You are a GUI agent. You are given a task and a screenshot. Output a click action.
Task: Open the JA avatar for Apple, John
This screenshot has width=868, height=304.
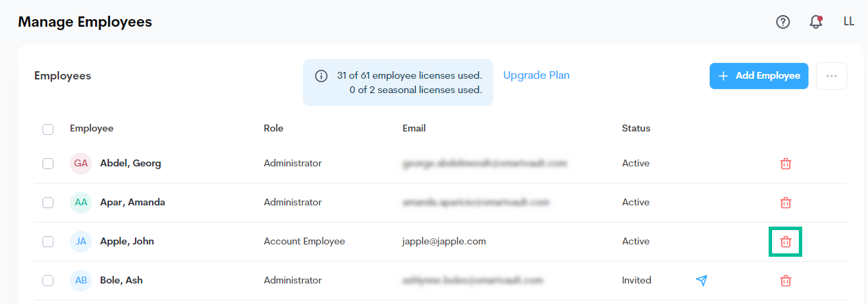81,242
